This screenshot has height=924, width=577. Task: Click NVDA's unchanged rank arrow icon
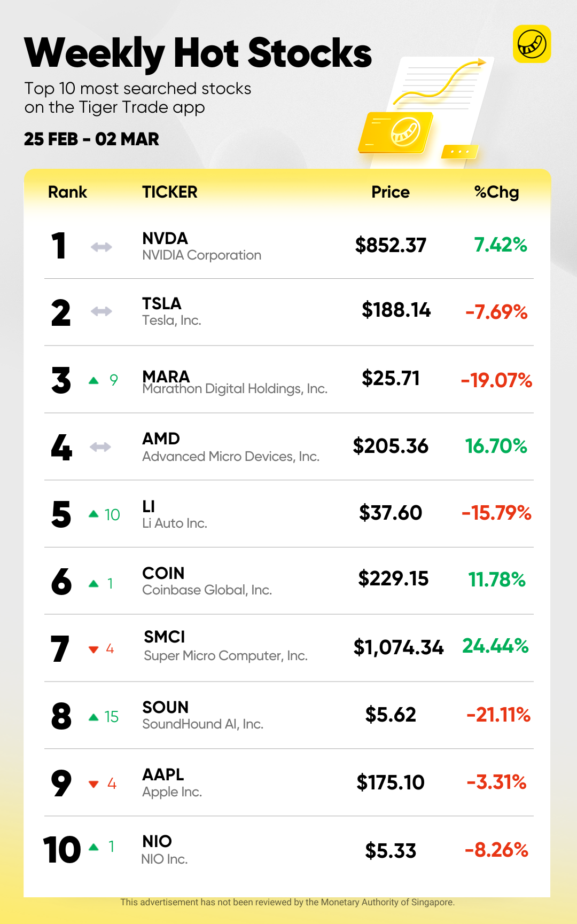click(101, 247)
